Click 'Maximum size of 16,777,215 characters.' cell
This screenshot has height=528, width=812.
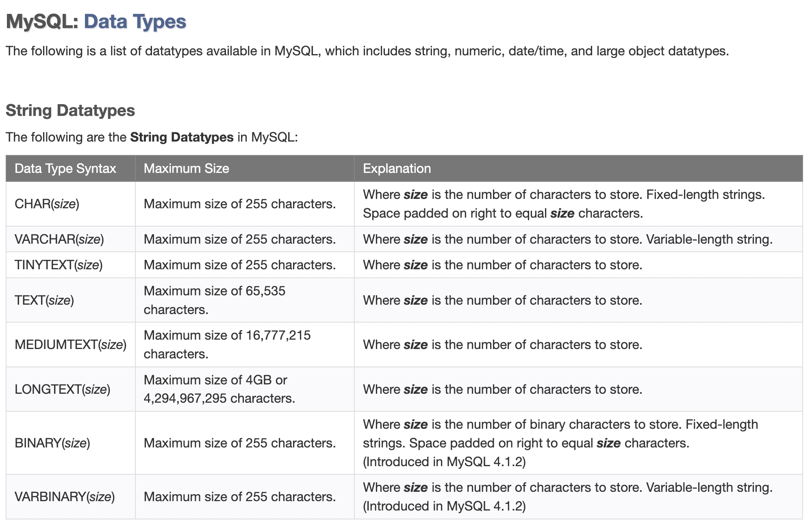click(x=245, y=345)
